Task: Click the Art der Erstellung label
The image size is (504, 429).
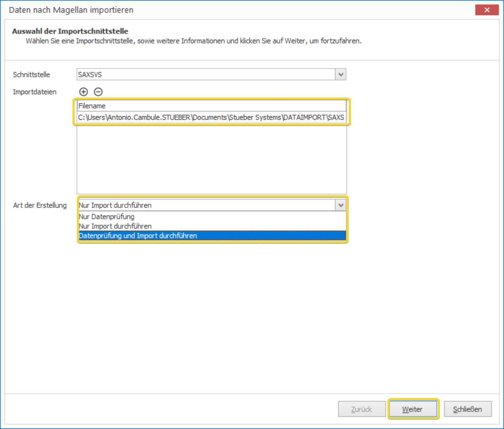Action: (40, 205)
